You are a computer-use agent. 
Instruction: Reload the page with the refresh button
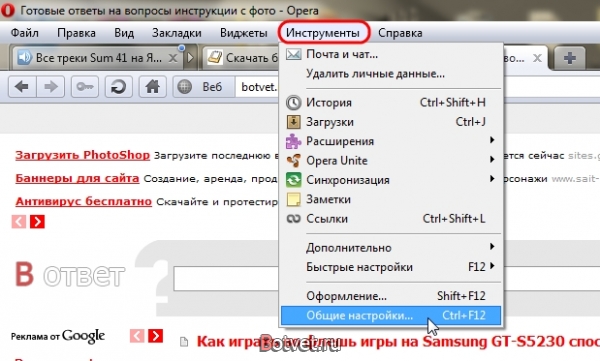(x=119, y=87)
